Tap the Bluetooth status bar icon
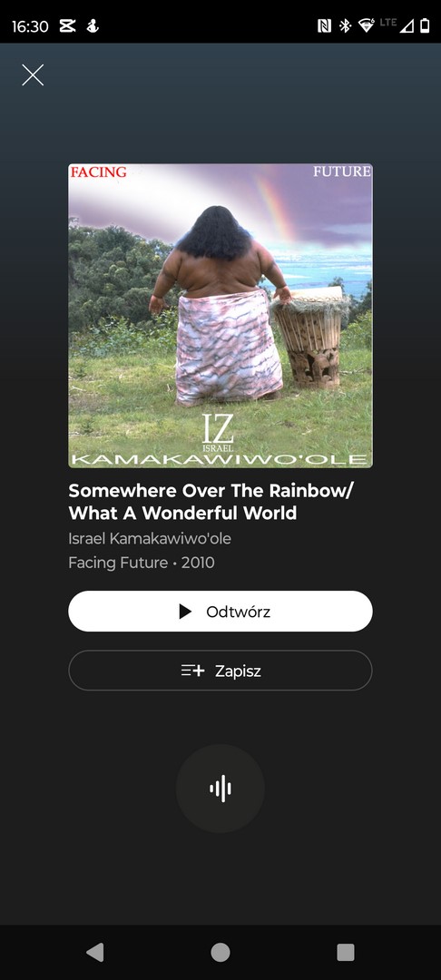Viewport: 441px width, 980px height. (345, 25)
